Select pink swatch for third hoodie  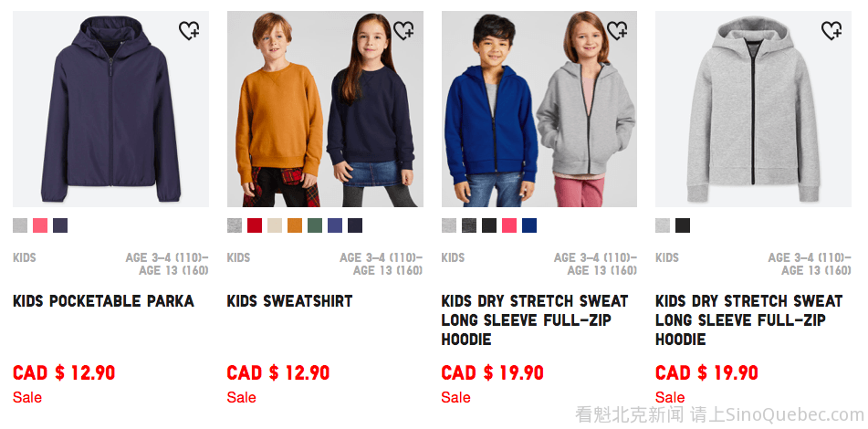tap(509, 225)
